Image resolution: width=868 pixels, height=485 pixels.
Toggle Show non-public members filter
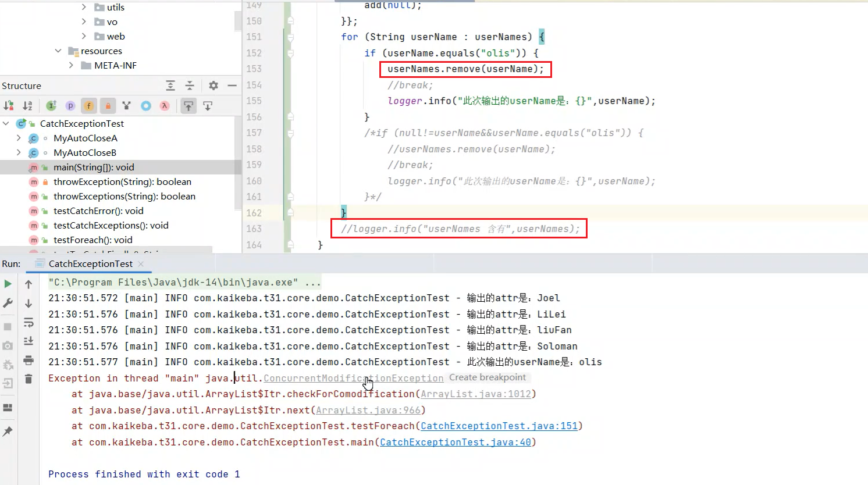tap(108, 106)
